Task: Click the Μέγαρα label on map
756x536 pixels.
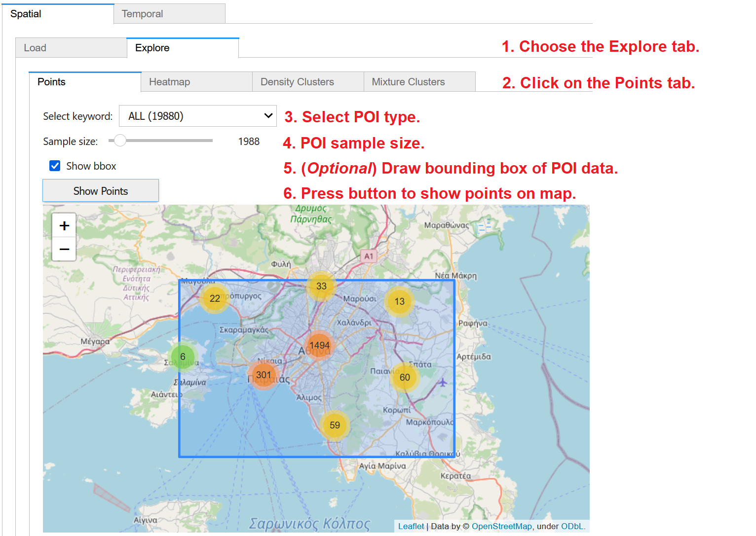Action: click(x=95, y=341)
